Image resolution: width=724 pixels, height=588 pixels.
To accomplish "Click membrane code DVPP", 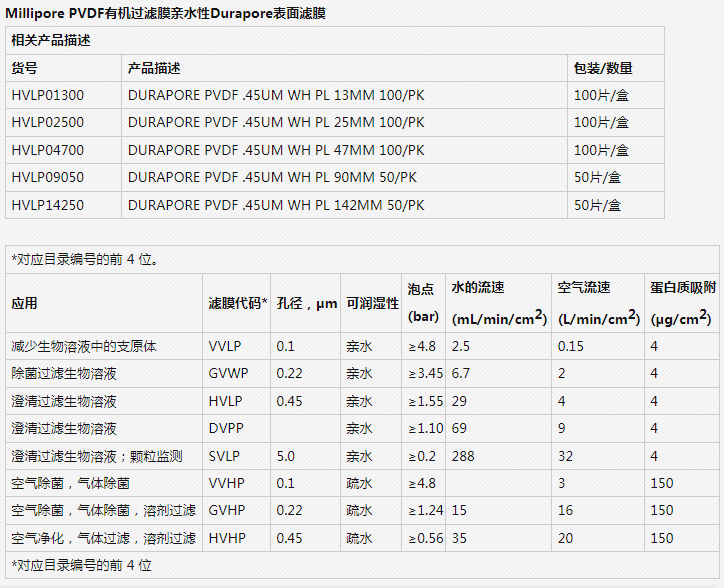I will pos(226,429).
